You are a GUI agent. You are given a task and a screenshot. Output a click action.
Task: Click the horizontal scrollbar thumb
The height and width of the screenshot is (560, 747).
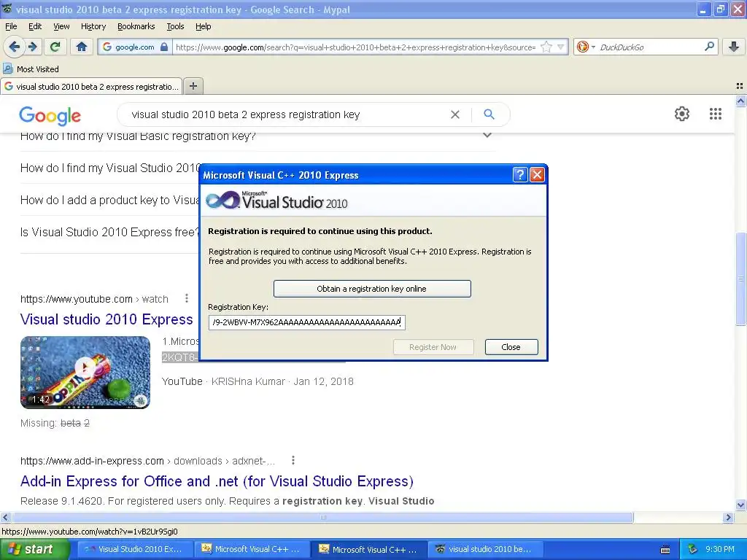pyautogui.click(x=322, y=517)
